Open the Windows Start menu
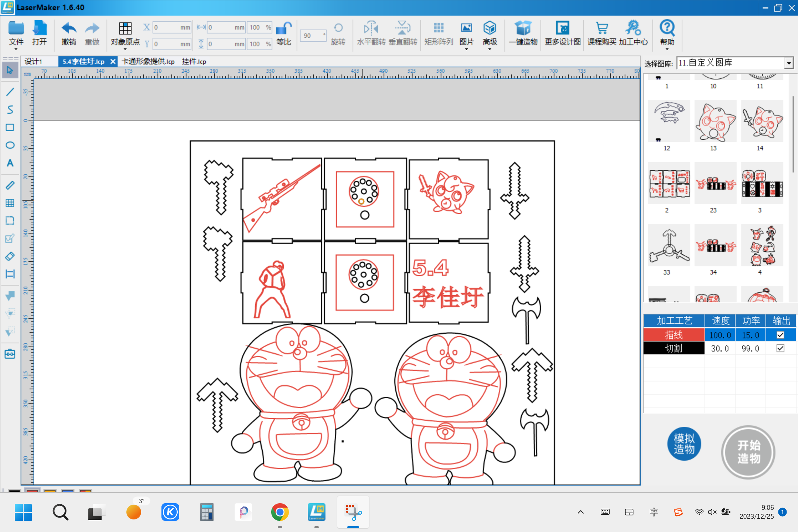Image resolution: width=798 pixels, height=532 pixels. coord(23,512)
